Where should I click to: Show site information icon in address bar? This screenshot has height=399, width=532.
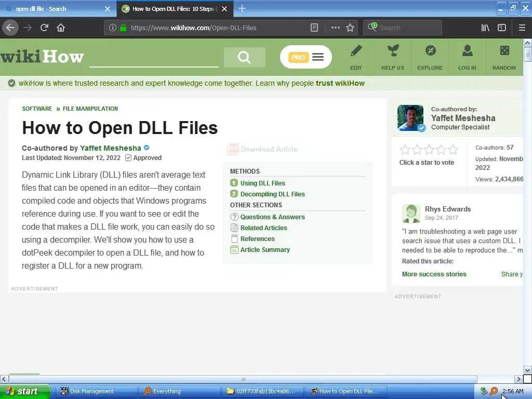[x=113, y=28]
